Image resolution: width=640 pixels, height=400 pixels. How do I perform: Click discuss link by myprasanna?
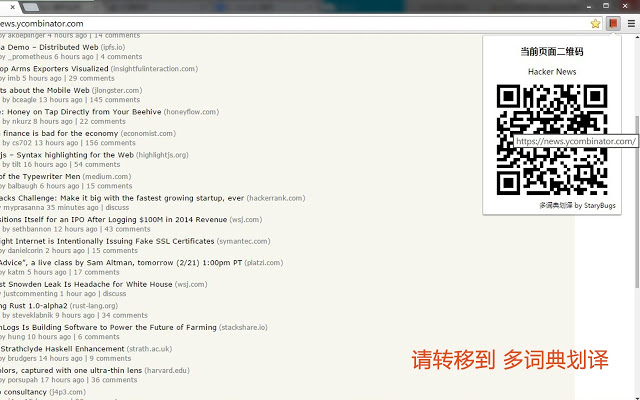(117, 207)
